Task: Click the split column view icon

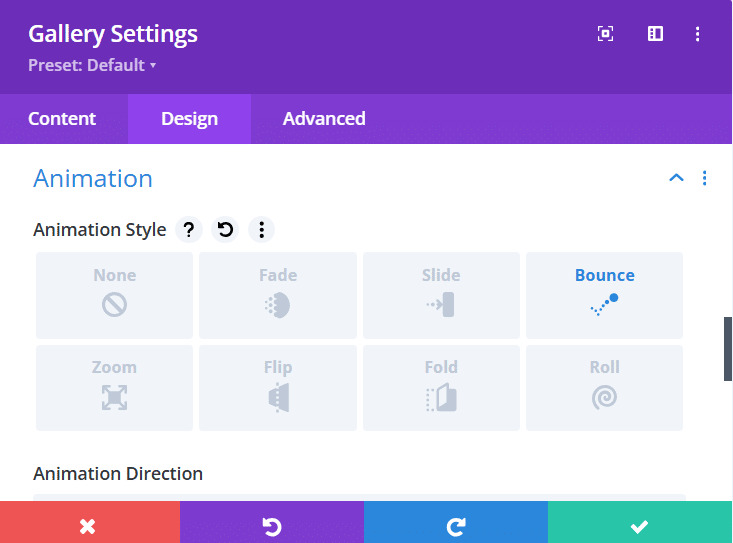Action: (655, 34)
